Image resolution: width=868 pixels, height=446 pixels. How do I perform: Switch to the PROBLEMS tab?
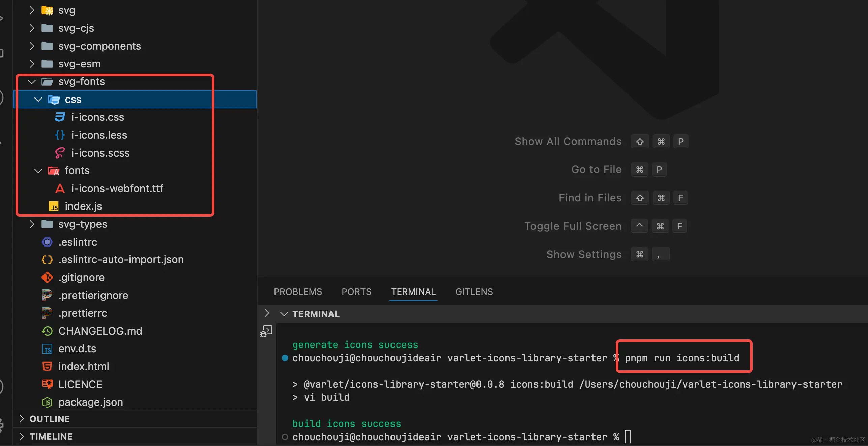298,291
